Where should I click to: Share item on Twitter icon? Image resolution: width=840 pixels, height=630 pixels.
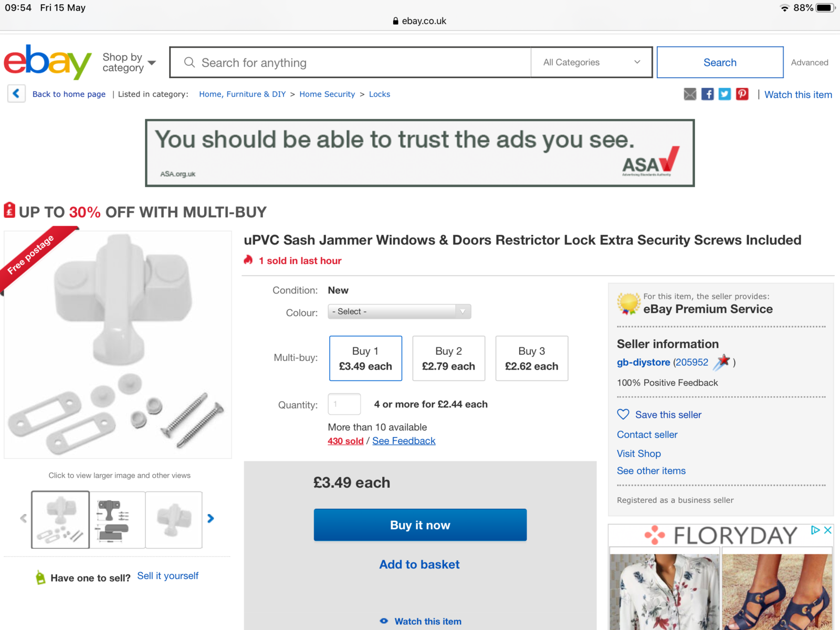[724, 94]
